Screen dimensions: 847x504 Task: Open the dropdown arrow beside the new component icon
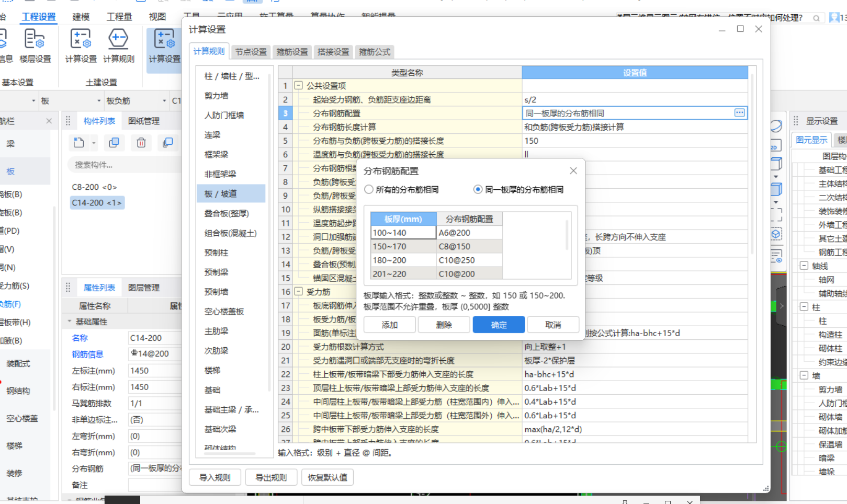tap(94, 143)
